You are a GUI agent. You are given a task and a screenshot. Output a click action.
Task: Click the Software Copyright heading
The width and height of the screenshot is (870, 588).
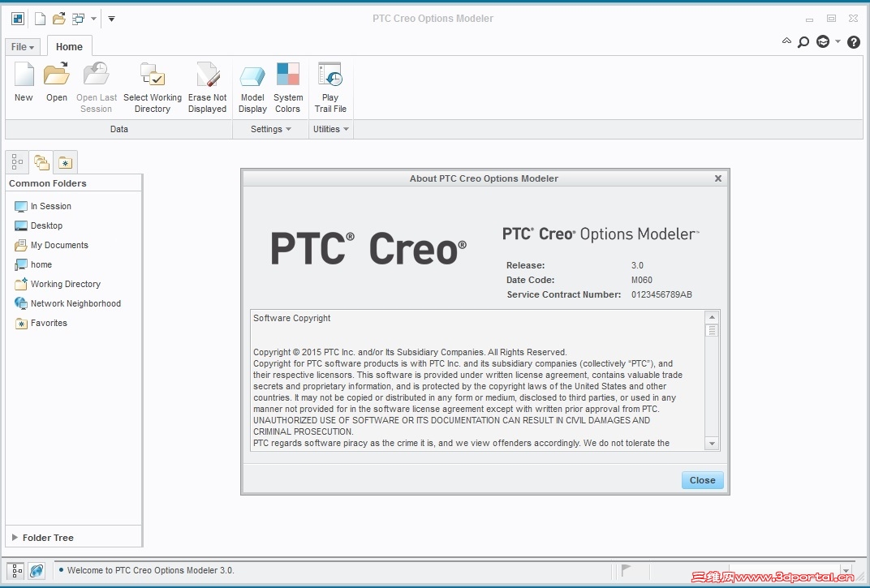coord(292,318)
